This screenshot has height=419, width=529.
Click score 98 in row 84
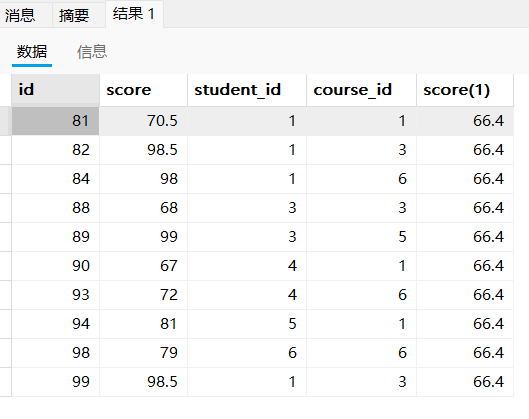(143, 179)
